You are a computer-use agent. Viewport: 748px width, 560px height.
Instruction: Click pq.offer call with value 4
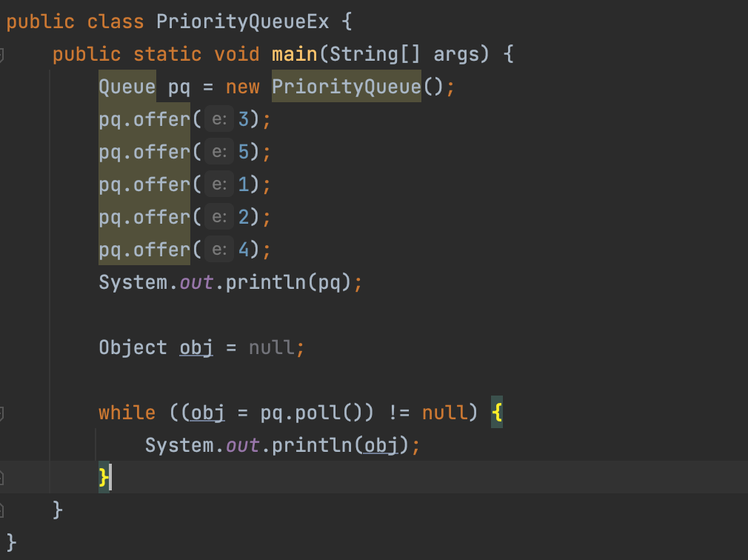(x=144, y=250)
